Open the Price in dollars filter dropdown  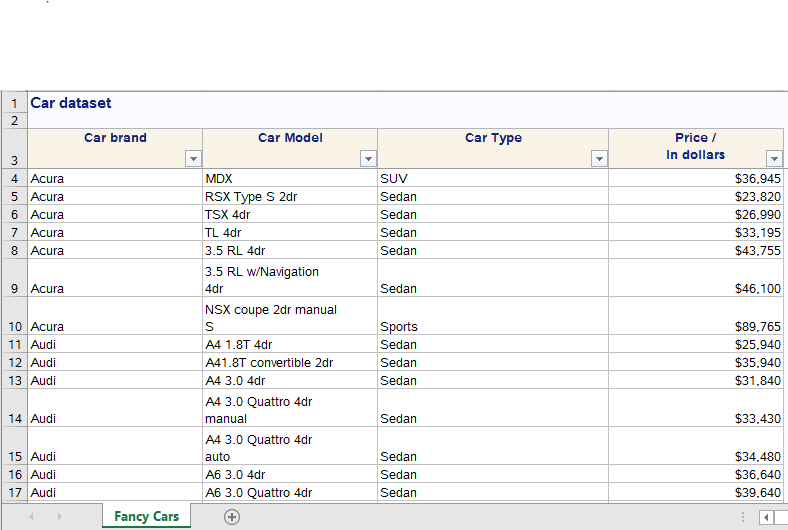[x=774, y=159]
